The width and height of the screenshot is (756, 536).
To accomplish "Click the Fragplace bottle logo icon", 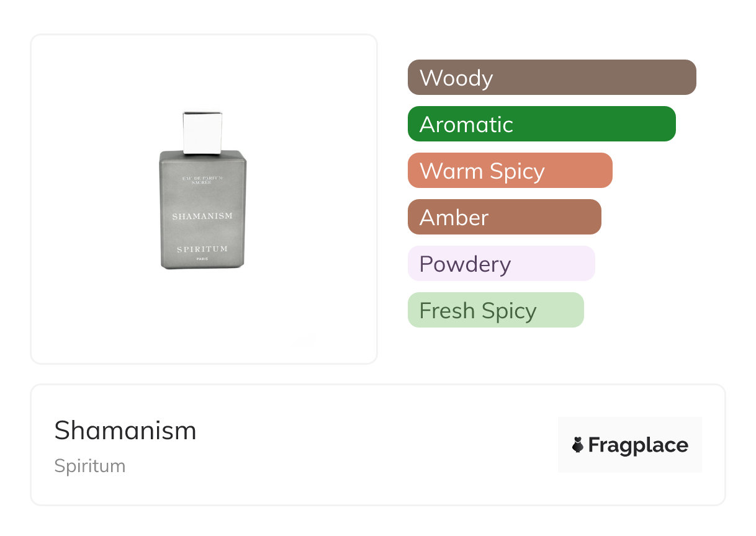I will (578, 445).
